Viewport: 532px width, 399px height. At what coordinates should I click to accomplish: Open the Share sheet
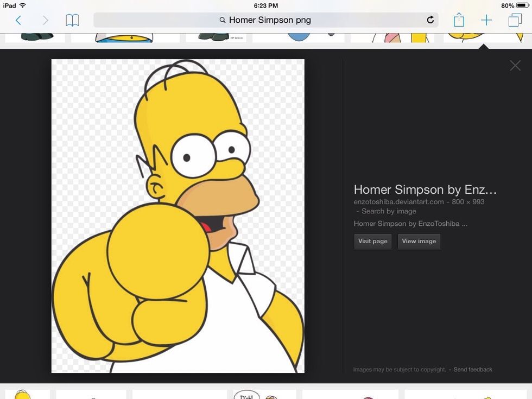click(x=459, y=20)
